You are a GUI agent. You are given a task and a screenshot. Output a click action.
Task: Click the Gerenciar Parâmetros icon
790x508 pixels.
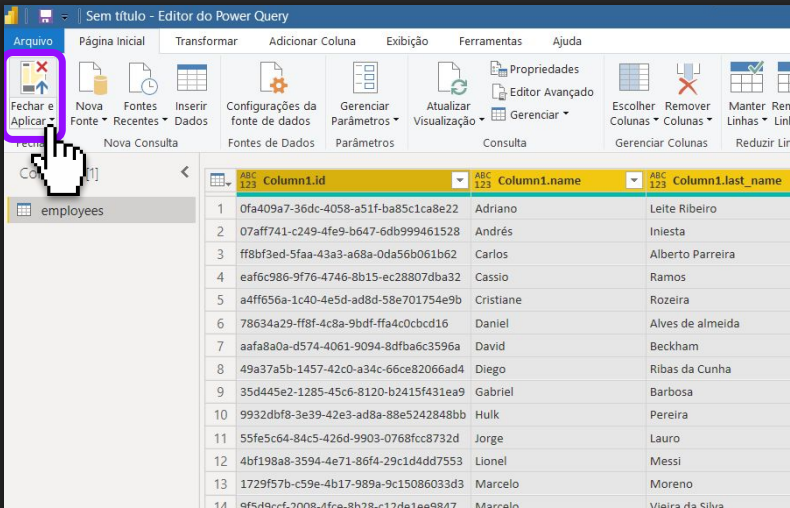(x=365, y=78)
